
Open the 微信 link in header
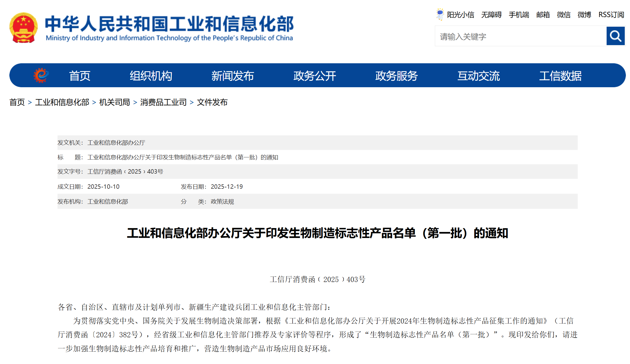(x=563, y=15)
